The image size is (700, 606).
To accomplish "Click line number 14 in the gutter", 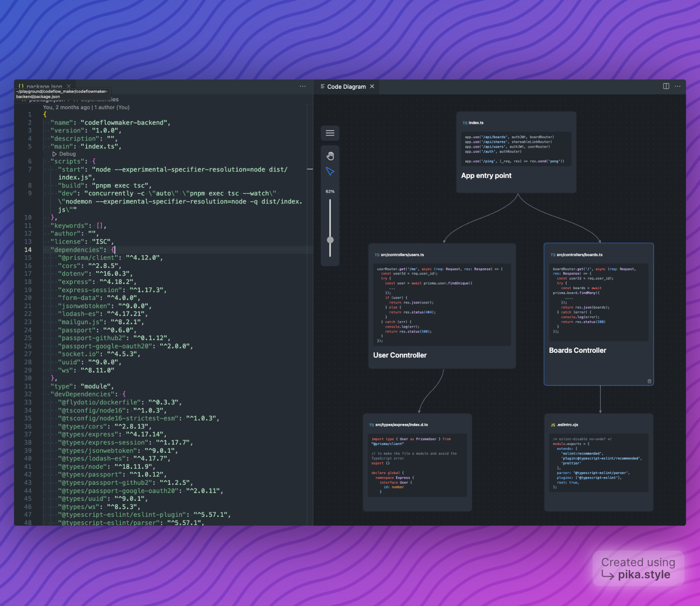I will [28, 250].
